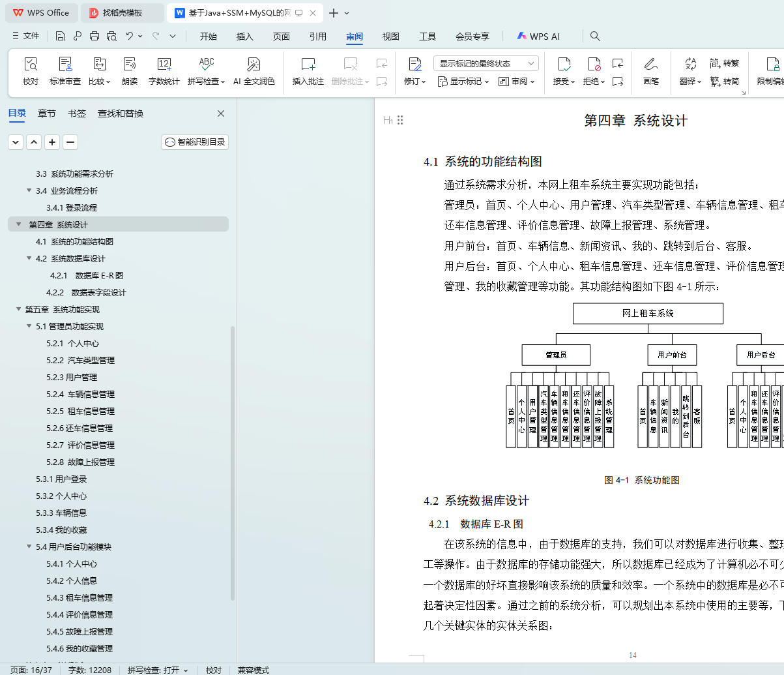
Task: Switch to 书签 tab in navigation pane
Action: tap(77, 113)
